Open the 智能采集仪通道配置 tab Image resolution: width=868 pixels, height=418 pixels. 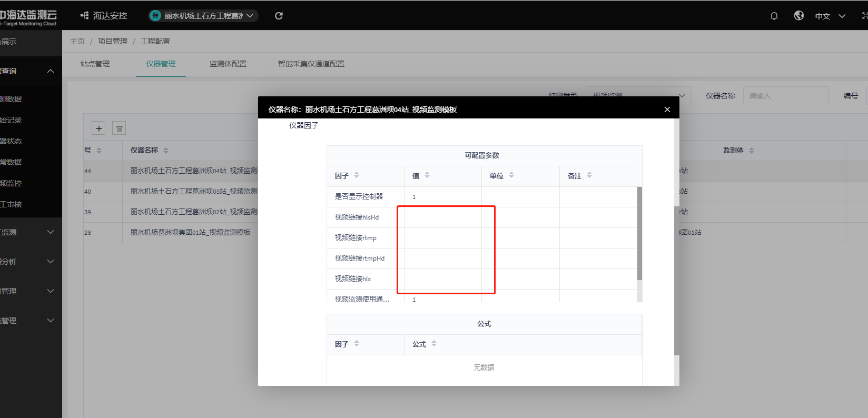tap(311, 64)
